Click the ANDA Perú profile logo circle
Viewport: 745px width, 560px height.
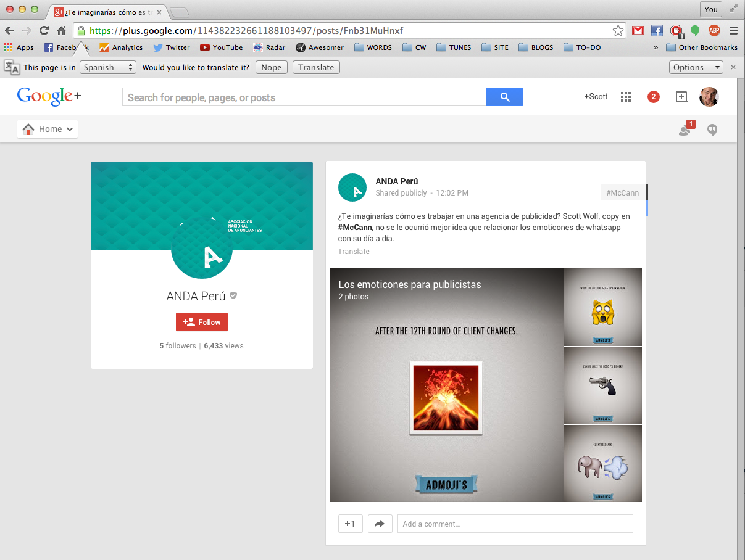[x=202, y=249]
